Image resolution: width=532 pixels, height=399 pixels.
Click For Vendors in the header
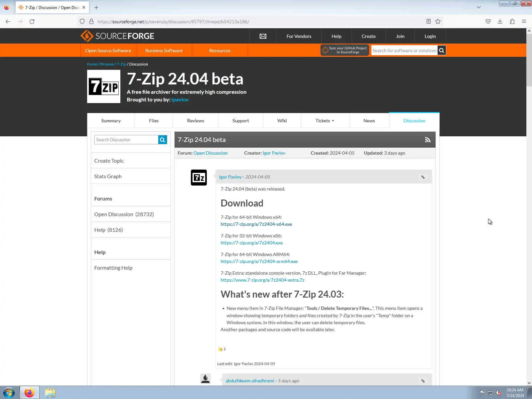(x=299, y=36)
